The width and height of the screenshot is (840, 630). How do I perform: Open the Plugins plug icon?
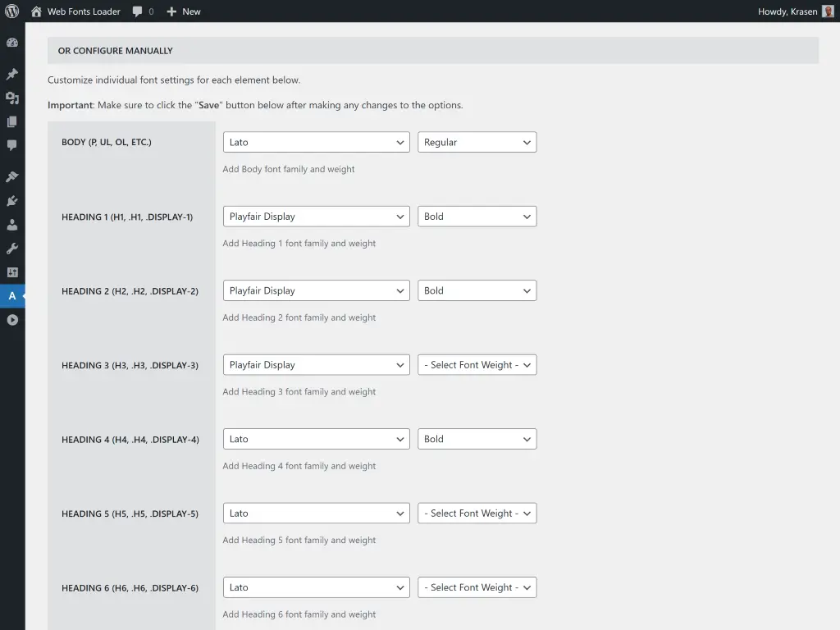point(12,201)
